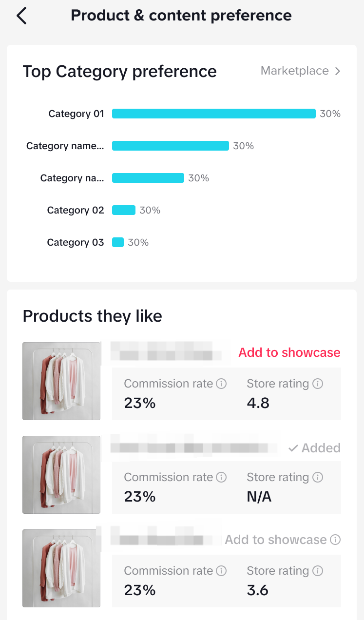Viewport: 364px width, 620px height.
Task: Tap info icon beside third Commission rate
Action: pyautogui.click(x=221, y=571)
